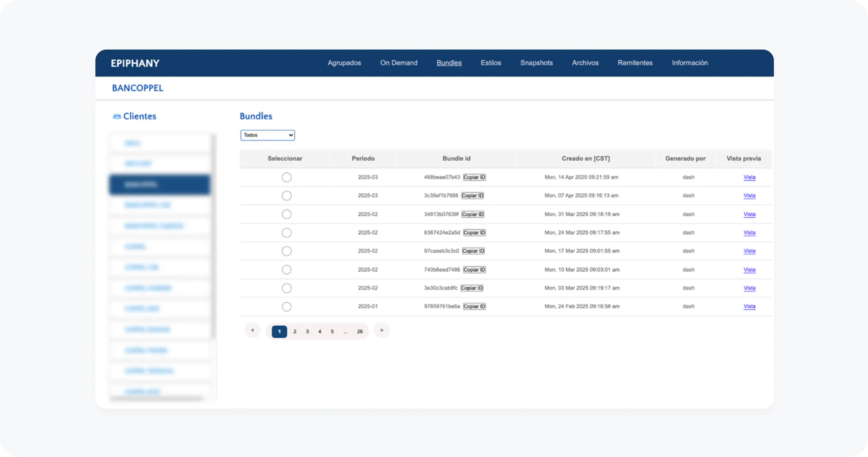Click the vertical scrollbar in the Clientes list
The height and width of the screenshot is (457, 868).
point(214,237)
